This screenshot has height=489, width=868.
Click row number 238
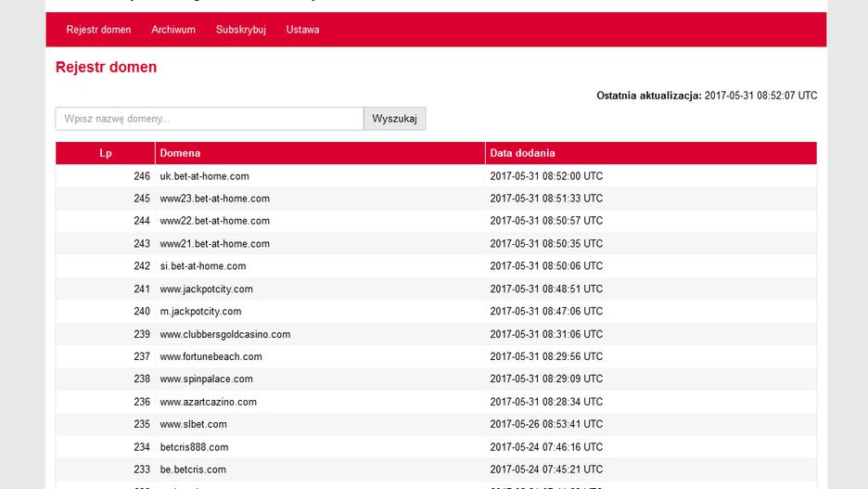pyautogui.click(x=142, y=379)
